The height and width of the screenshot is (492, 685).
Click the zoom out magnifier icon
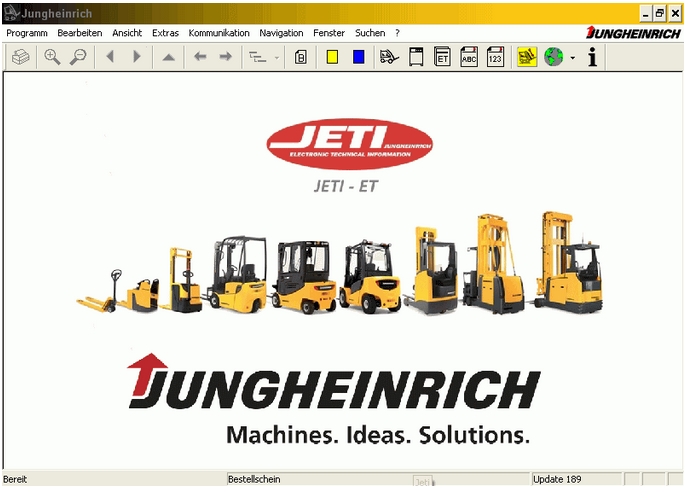78,57
